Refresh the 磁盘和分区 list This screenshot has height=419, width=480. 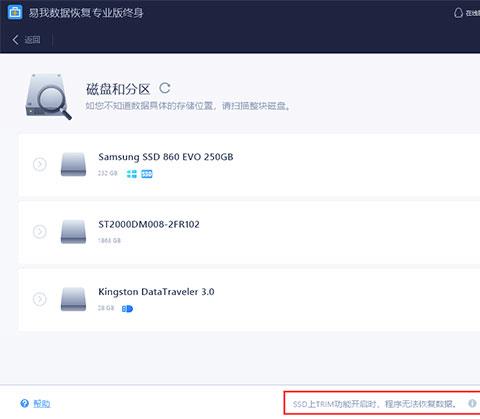(x=165, y=88)
